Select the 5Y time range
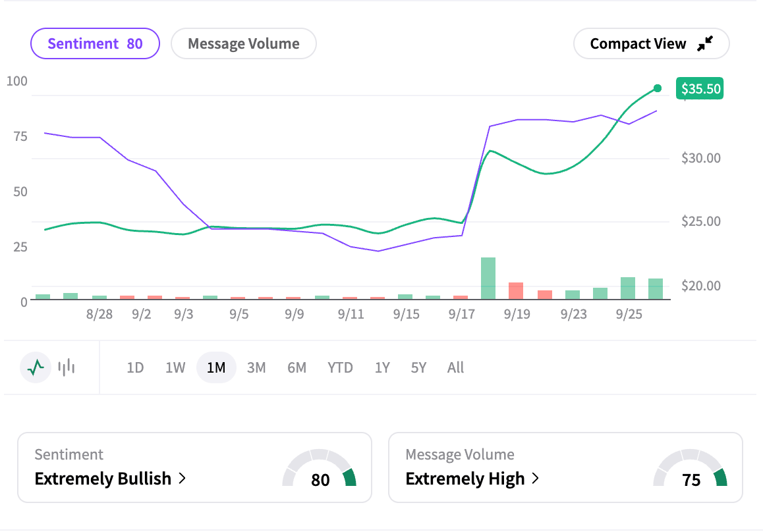Image resolution: width=763 pixels, height=532 pixels. click(x=418, y=367)
